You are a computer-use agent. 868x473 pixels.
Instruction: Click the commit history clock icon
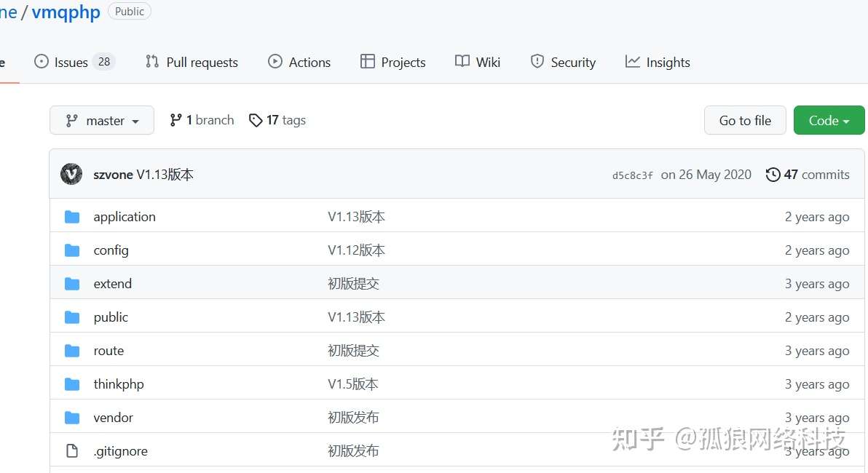[773, 175]
